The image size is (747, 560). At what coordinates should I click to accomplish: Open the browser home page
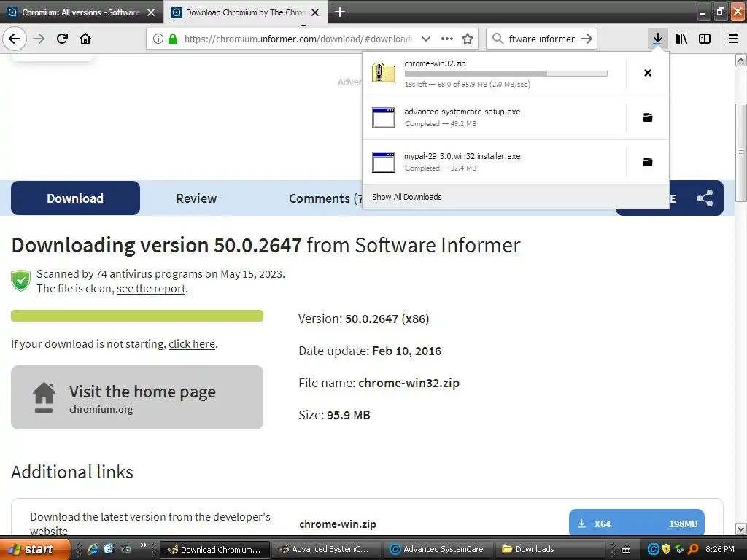point(85,39)
